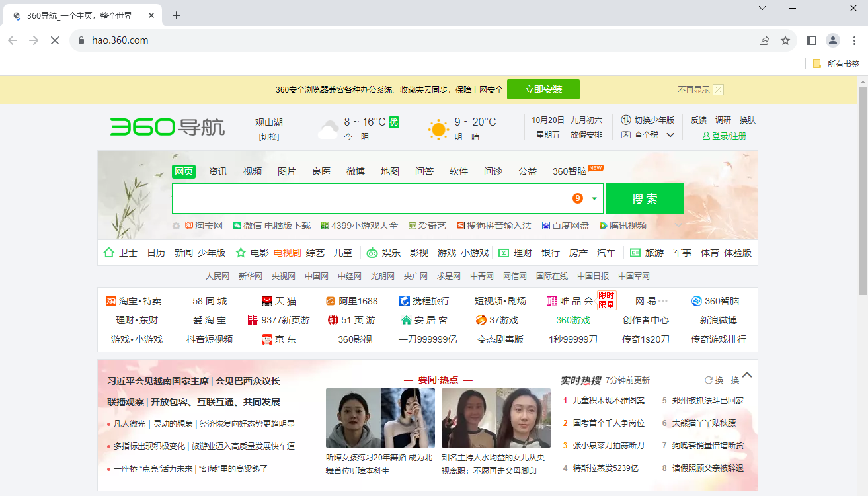Bookmark this page with star icon

[785, 40]
